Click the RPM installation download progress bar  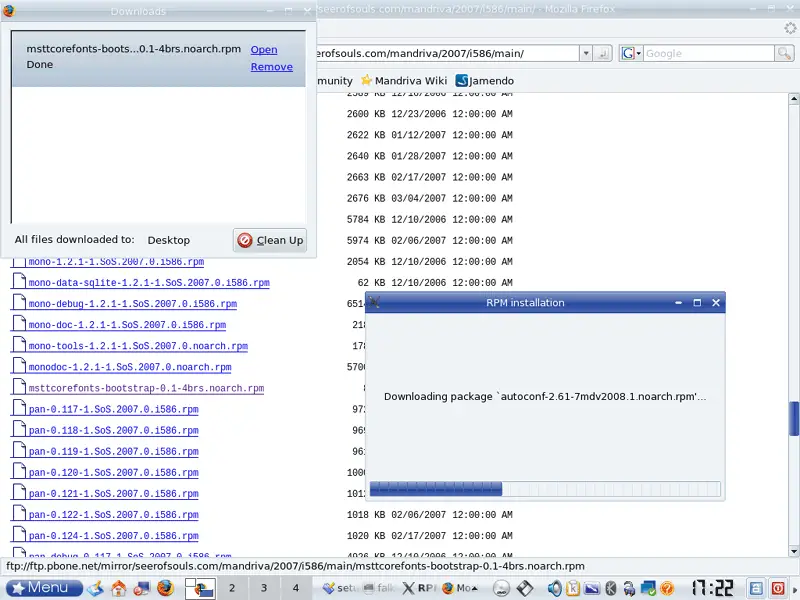click(x=545, y=489)
